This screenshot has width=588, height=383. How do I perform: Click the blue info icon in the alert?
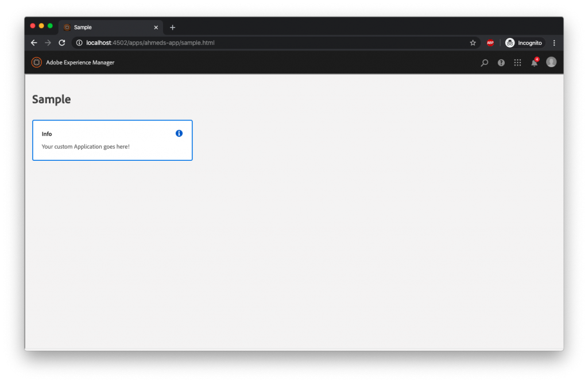coord(179,133)
